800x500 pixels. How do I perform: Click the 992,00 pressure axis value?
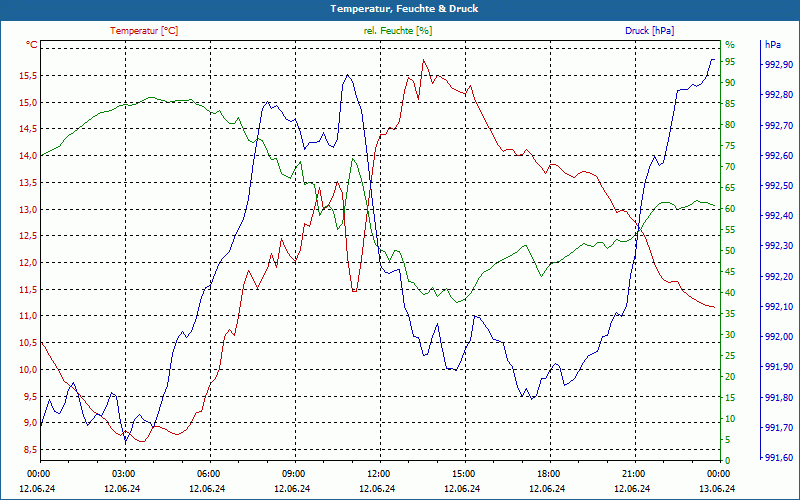[x=779, y=337]
